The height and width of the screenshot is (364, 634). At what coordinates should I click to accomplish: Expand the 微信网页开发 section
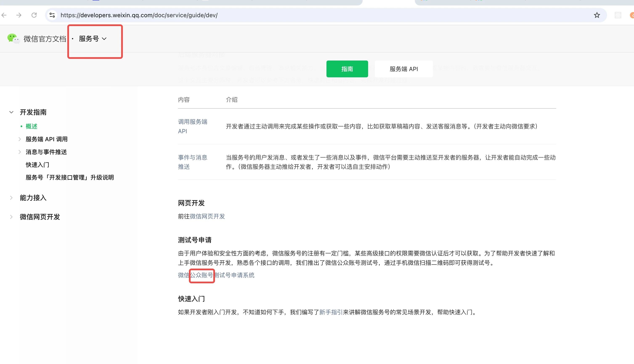(11, 217)
